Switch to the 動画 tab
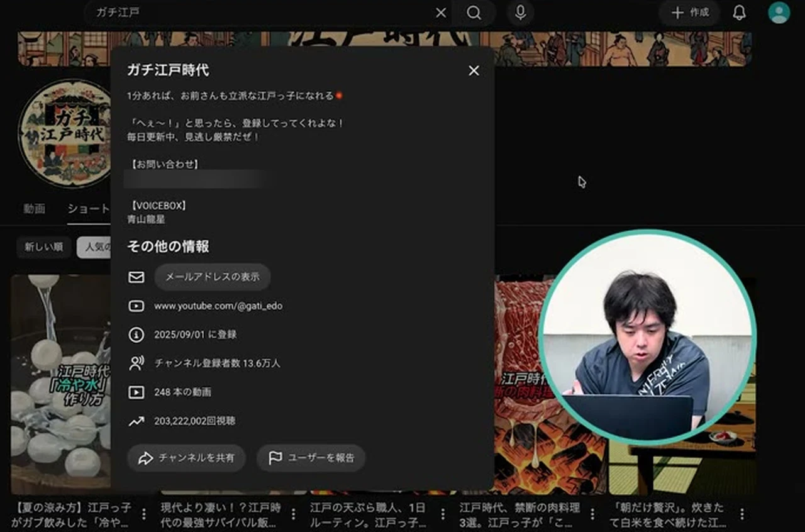This screenshot has width=805, height=532. [x=35, y=209]
